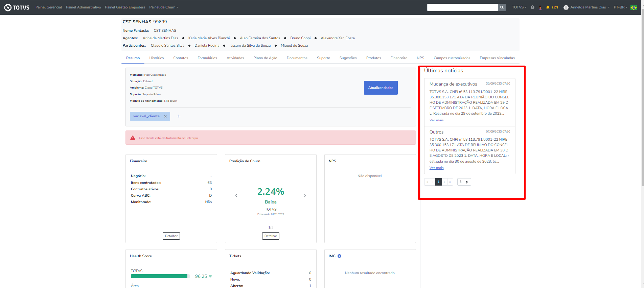
Task: Open the Painel Gerencial menu item
Action: click(49, 7)
